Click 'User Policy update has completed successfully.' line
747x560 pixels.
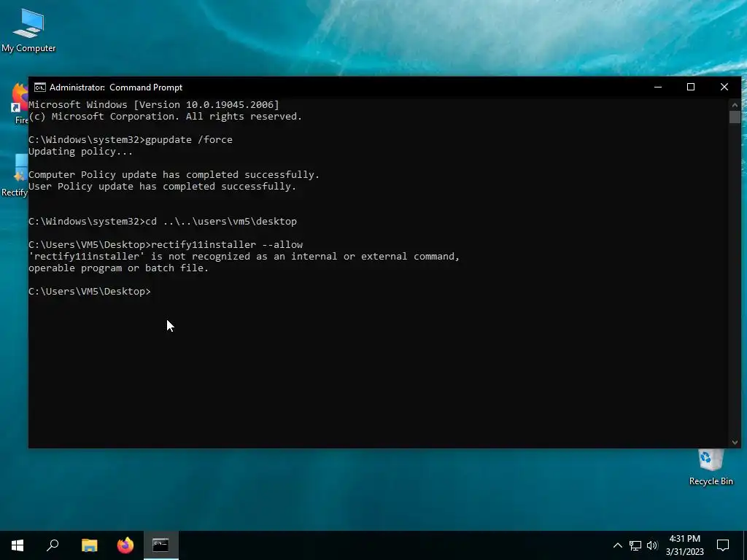coord(163,186)
